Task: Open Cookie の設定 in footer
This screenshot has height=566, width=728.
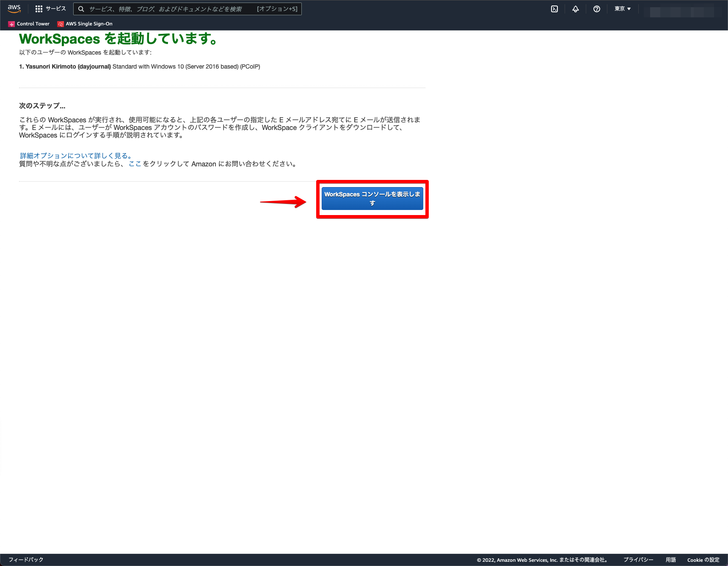Action: coord(703,560)
